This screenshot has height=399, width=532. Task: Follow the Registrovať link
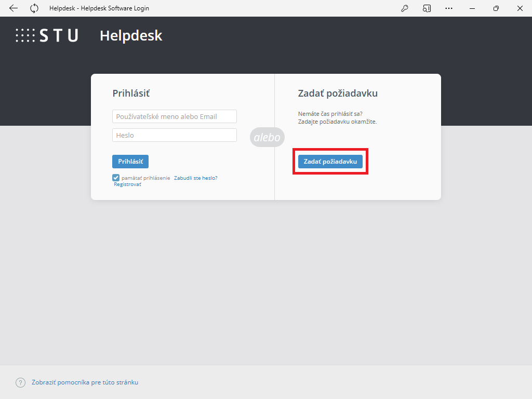[127, 184]
